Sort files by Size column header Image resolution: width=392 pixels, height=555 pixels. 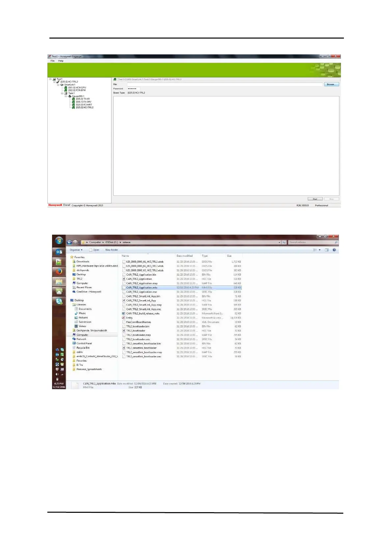coord(229,256)
